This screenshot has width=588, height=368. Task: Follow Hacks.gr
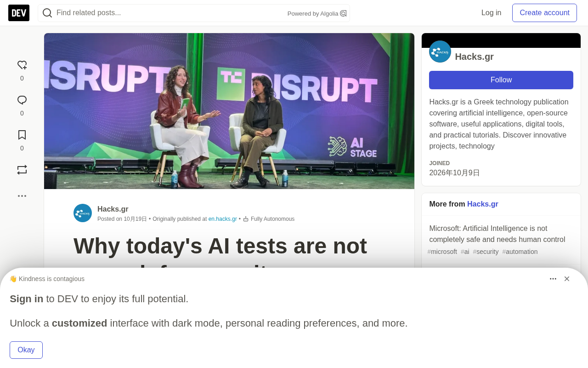coord(501,80)
